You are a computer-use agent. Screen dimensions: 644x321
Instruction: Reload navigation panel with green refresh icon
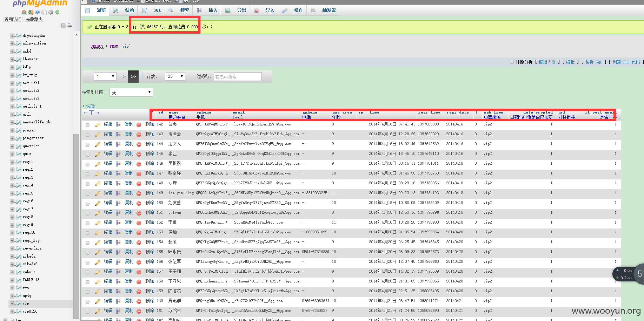pyautogui.click(x=57, y=12)
